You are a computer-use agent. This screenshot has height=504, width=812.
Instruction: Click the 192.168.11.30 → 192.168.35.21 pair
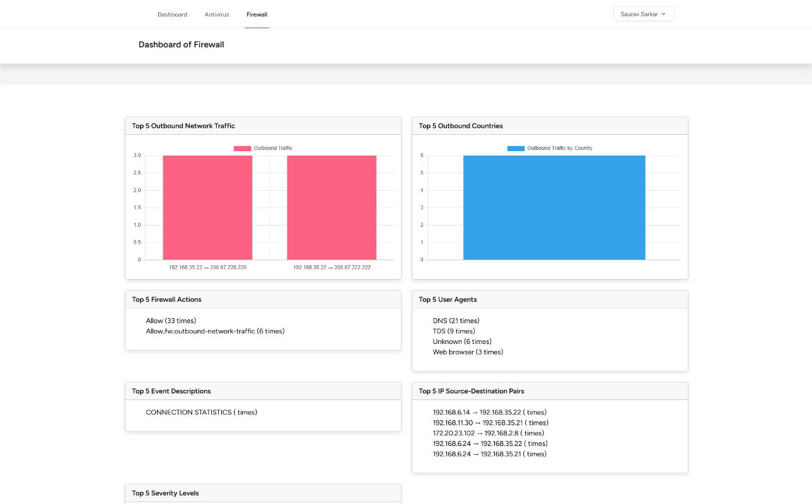(490, 423)
